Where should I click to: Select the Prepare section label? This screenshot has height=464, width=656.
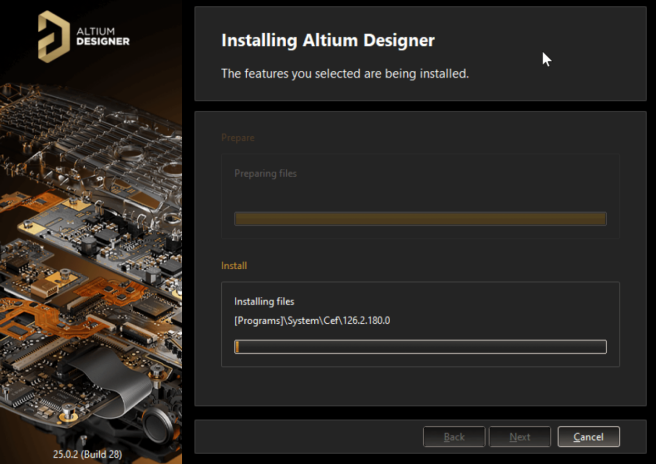pos(238,138)
